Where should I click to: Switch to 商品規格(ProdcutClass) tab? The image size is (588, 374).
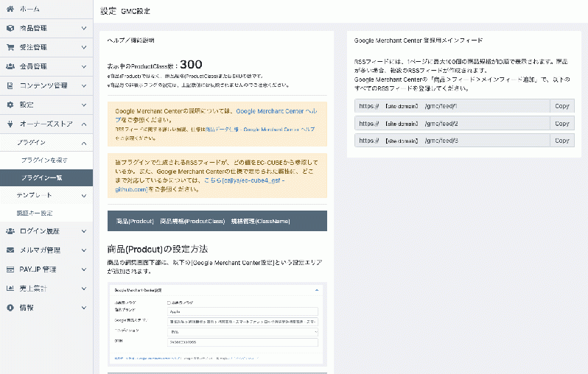click(x=192, y=221)
